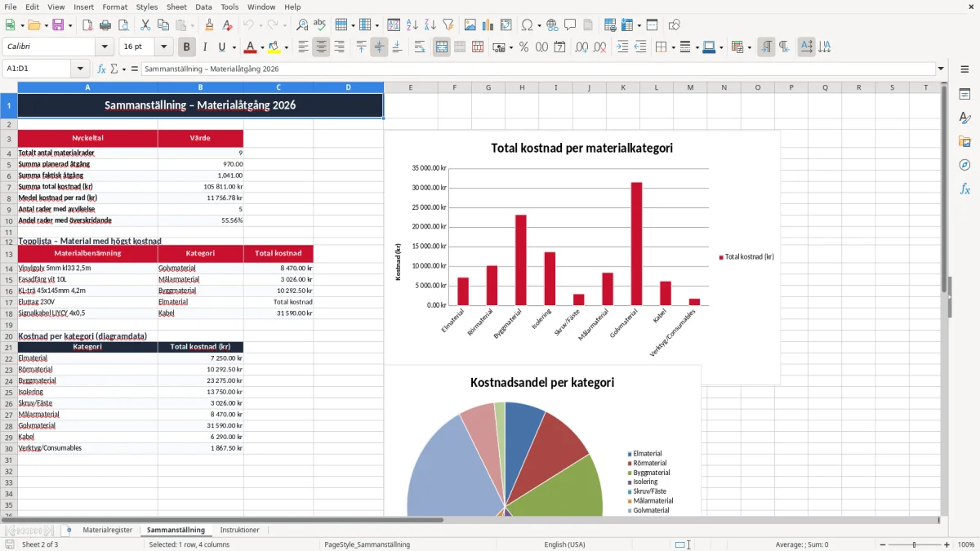Image resolution: width=980 pixels, height=551 pixels.
Task: Open Sidebar Navigator panel
Action: pyautogui.click(x=964, y=165)
